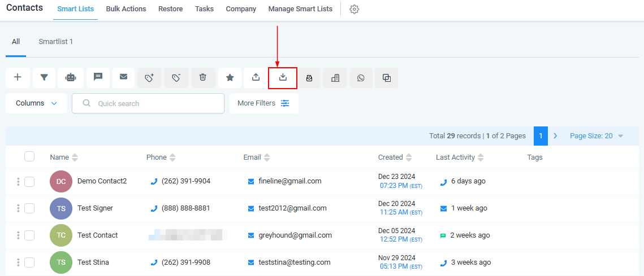Click the export upload icon
Screen dimensions: 644x276
click(256, 77)
